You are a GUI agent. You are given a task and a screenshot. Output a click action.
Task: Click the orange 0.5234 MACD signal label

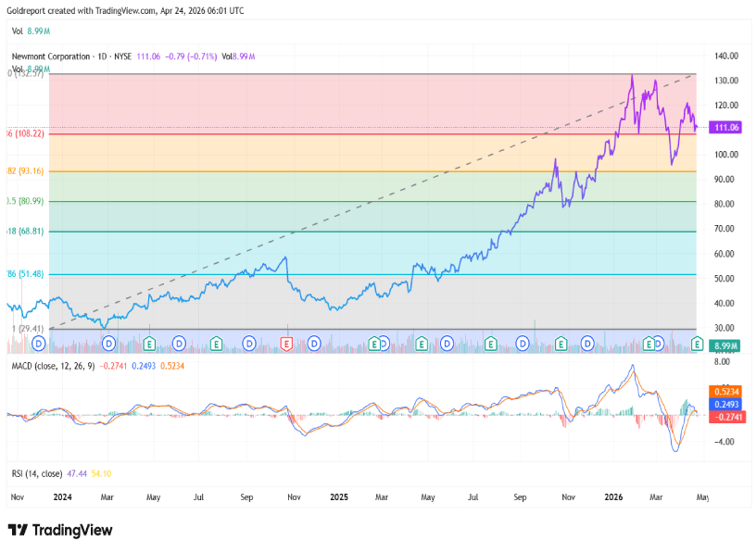coord(724,391)
